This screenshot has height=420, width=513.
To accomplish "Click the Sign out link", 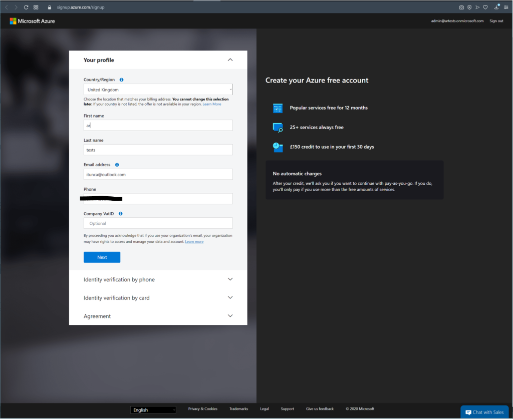I will (x=496, y=21).
